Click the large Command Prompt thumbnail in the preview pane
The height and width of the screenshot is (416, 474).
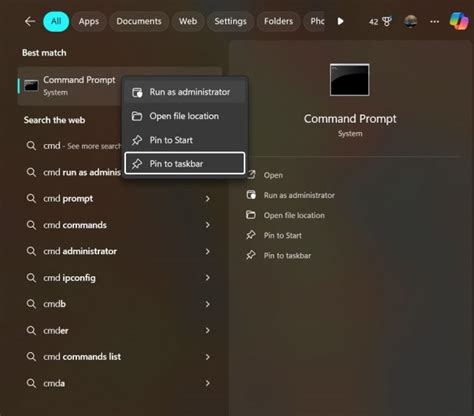coord(350,80)
